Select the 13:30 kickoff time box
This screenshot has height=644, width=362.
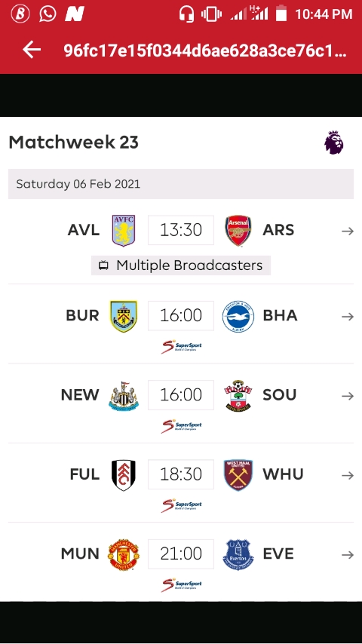[x=181, y=230]
